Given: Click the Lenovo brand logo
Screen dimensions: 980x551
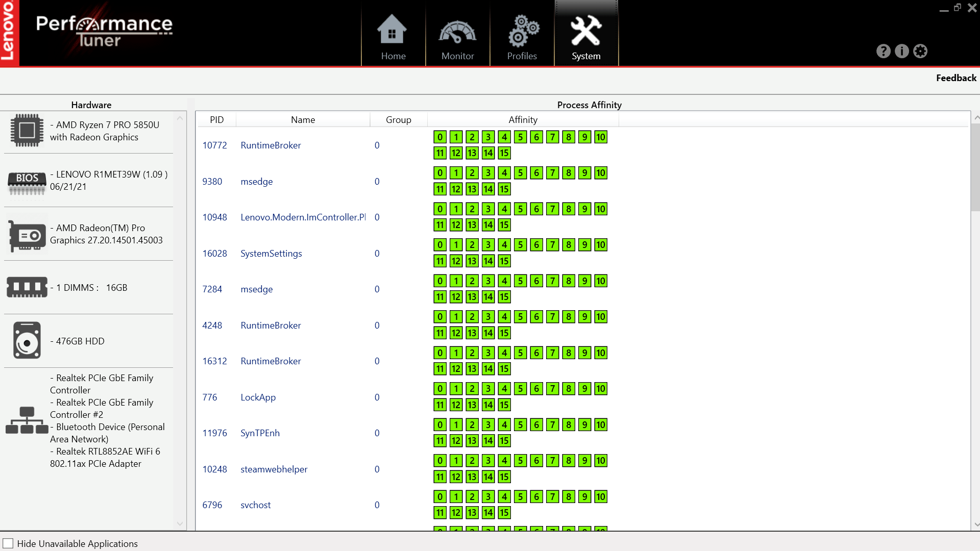Looking at the screenshot, I should point(9,33).
